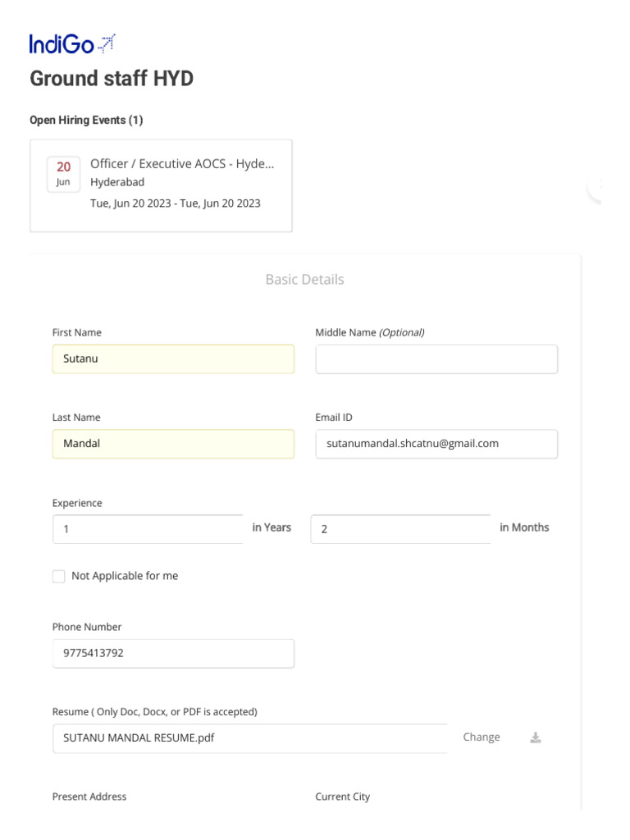Click the in Years label
Screen dimensions: 630x840
pos(272,527)
